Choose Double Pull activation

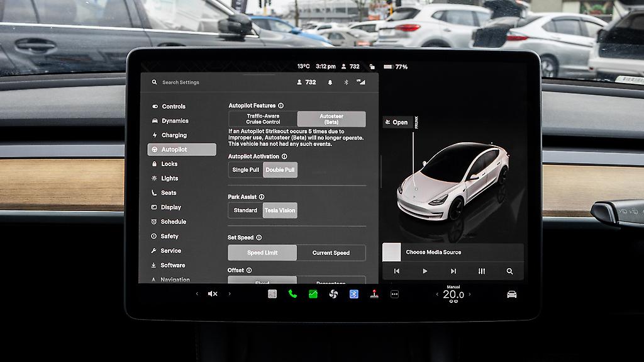(280, 170)
